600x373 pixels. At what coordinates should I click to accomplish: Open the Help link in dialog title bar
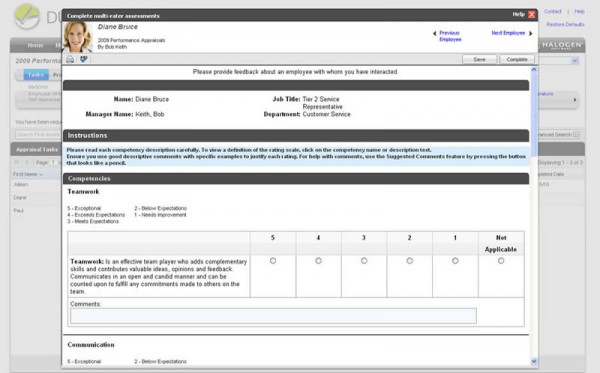click(x=518, y=14)
